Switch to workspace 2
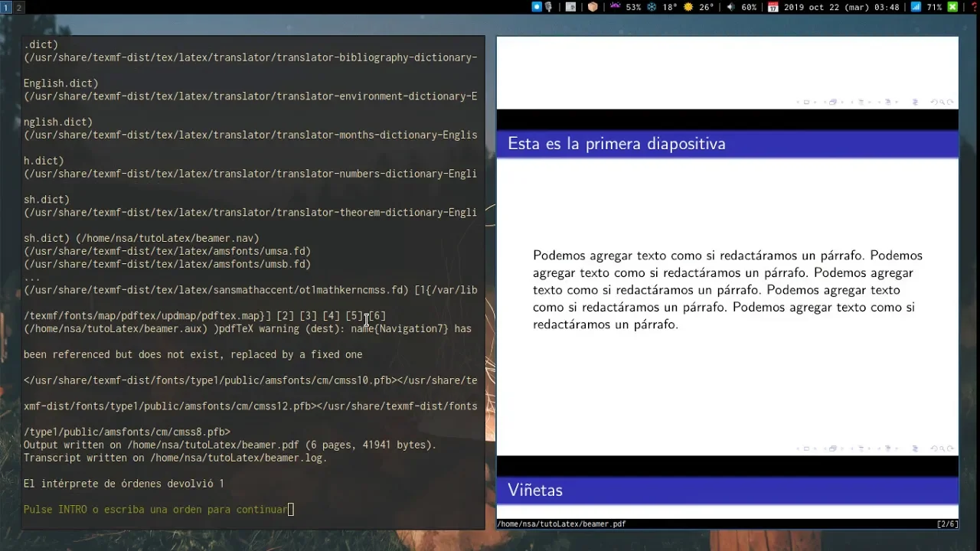This screenshot has width=980, height=551. click(19, 7)
